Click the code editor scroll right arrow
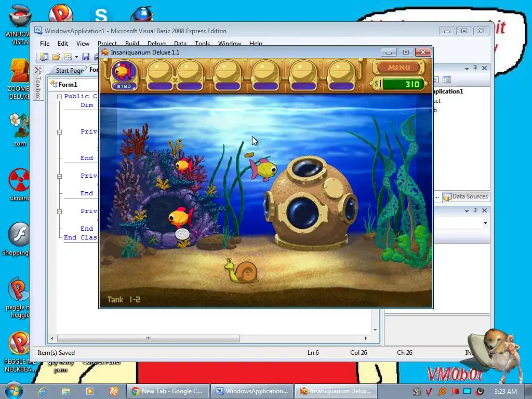 pyautogui.click(x=366, y=338)
